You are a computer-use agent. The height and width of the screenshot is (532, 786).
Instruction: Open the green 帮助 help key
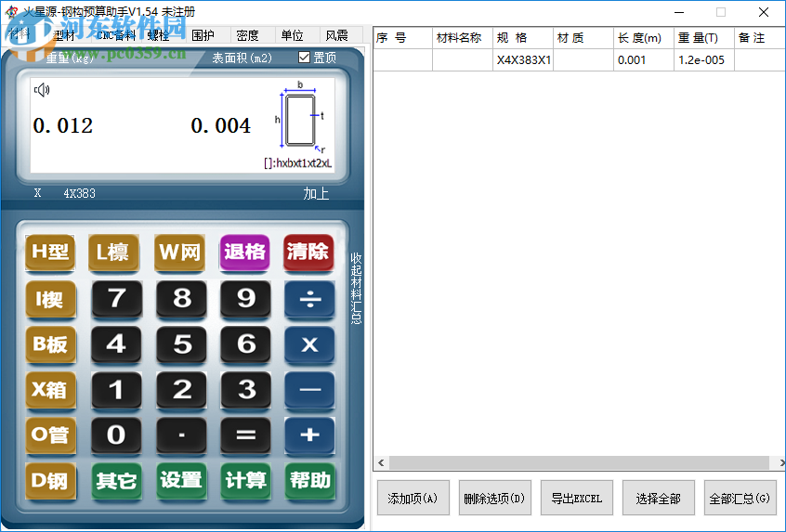309,481
